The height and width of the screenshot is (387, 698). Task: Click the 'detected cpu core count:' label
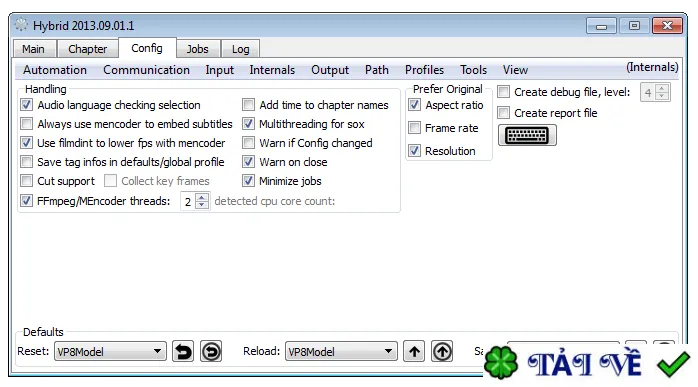coord(275,201)
